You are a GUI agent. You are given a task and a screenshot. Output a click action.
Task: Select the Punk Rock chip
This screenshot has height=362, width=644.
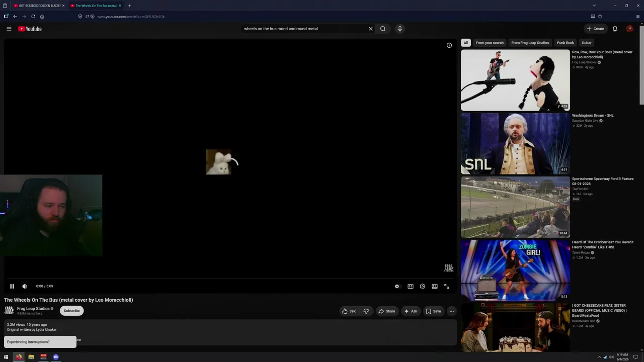566,43
